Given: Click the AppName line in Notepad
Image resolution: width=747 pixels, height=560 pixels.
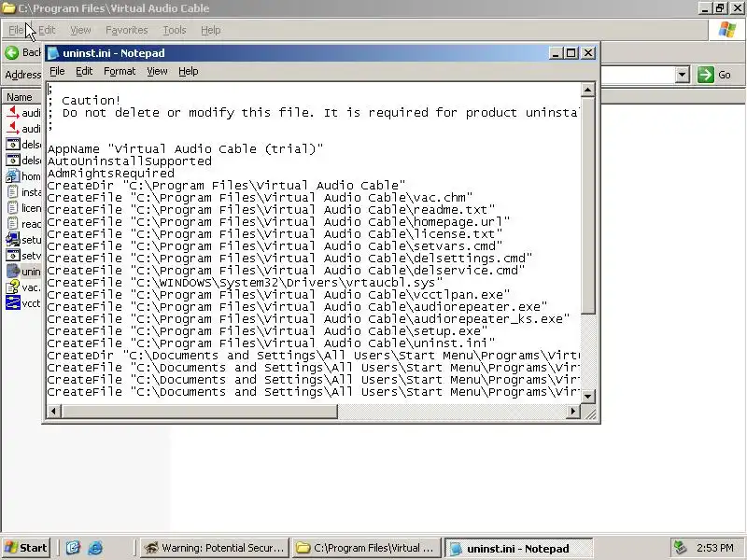Looking at the screenshot, I should tap(185, 149).
